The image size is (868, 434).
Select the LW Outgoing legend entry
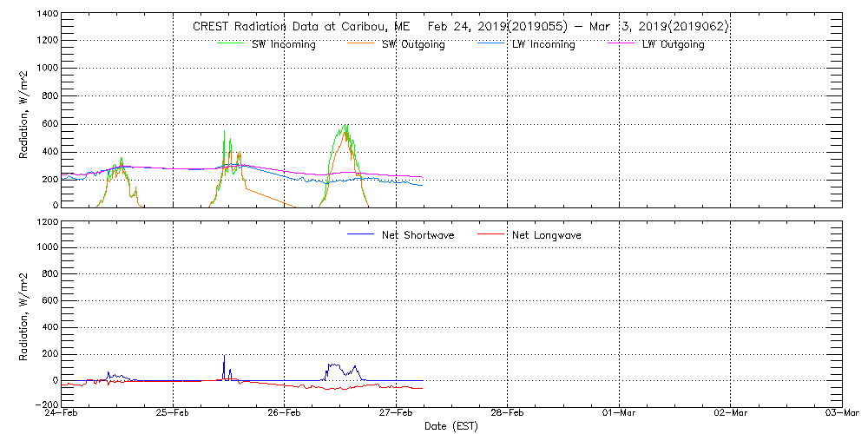tap(673, 45)
